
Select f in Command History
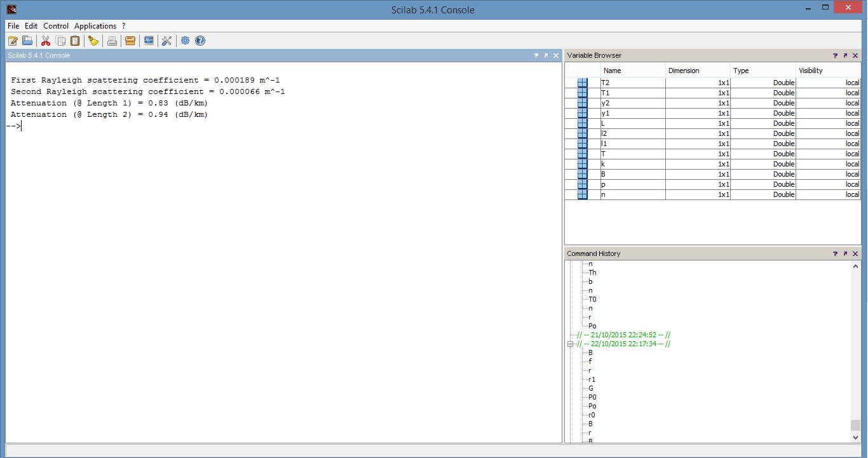[x=590, y=361]
